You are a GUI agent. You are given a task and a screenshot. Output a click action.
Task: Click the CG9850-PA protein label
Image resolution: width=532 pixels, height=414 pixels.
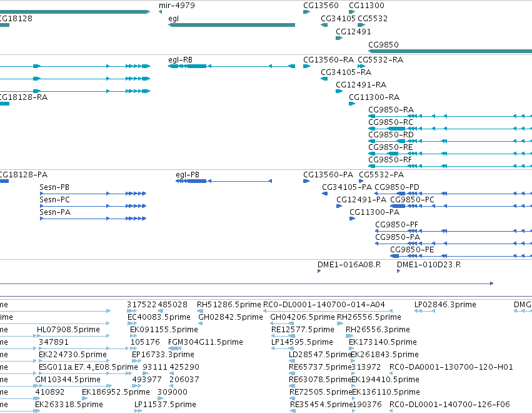pyautogui.click(x=398, y=237)
